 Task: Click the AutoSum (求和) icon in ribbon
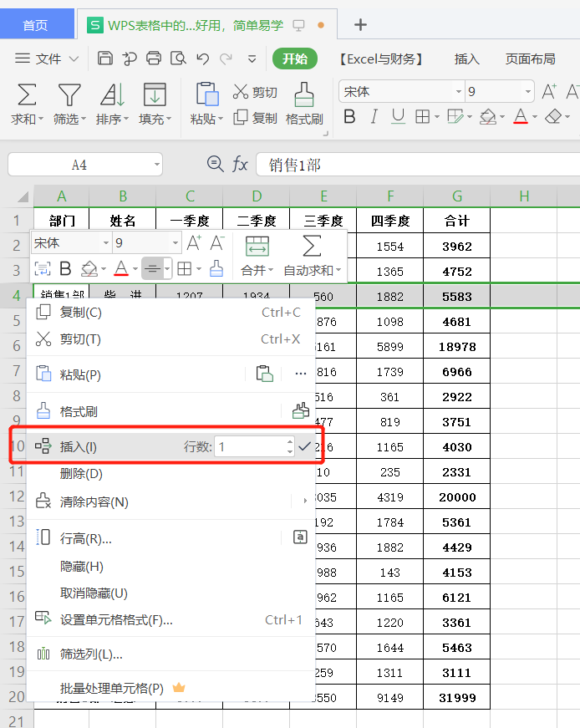tap(27, 94)
